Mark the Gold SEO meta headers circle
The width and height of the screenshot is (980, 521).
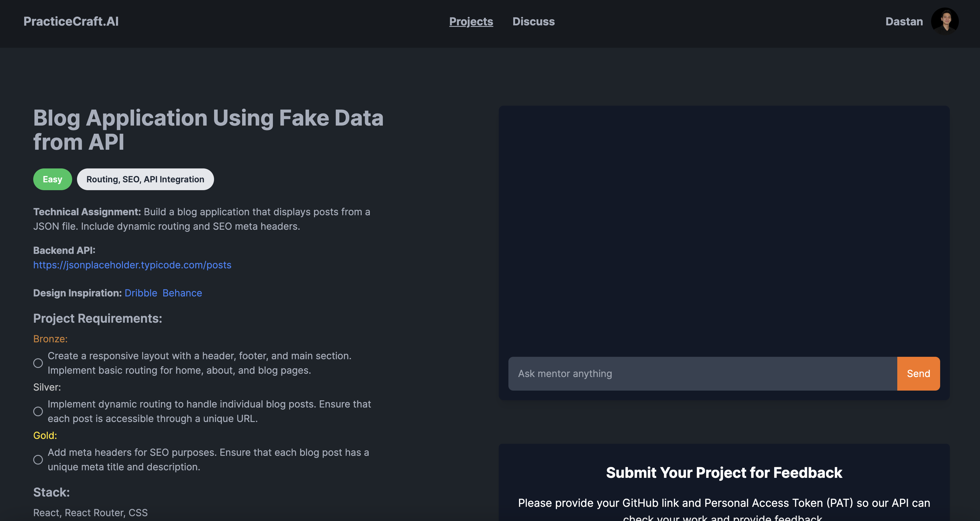point(38,460)
